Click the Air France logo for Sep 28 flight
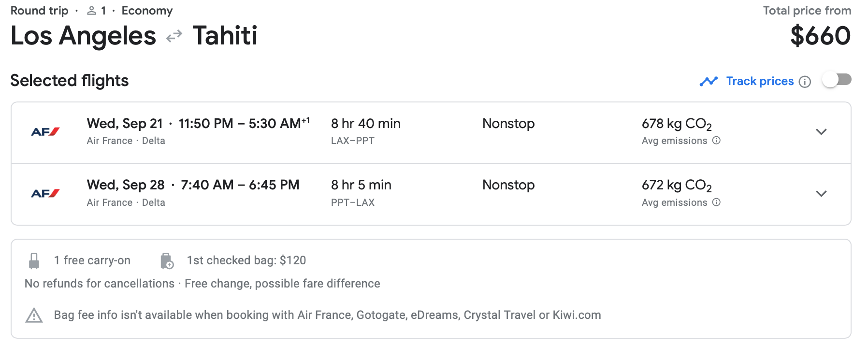This screenshot has width=868, height=345. 45,194
